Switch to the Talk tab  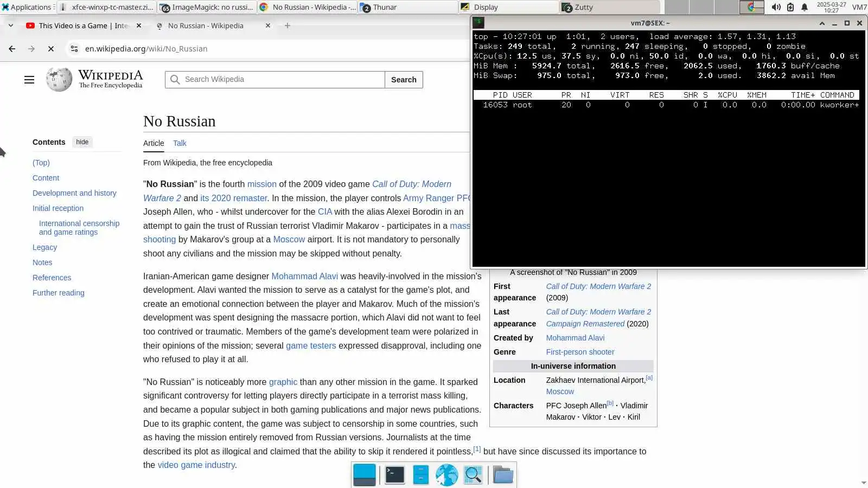180,143
